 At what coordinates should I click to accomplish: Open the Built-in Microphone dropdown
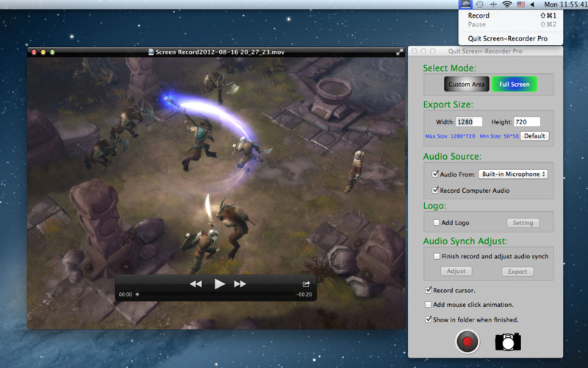coord(512,174)
